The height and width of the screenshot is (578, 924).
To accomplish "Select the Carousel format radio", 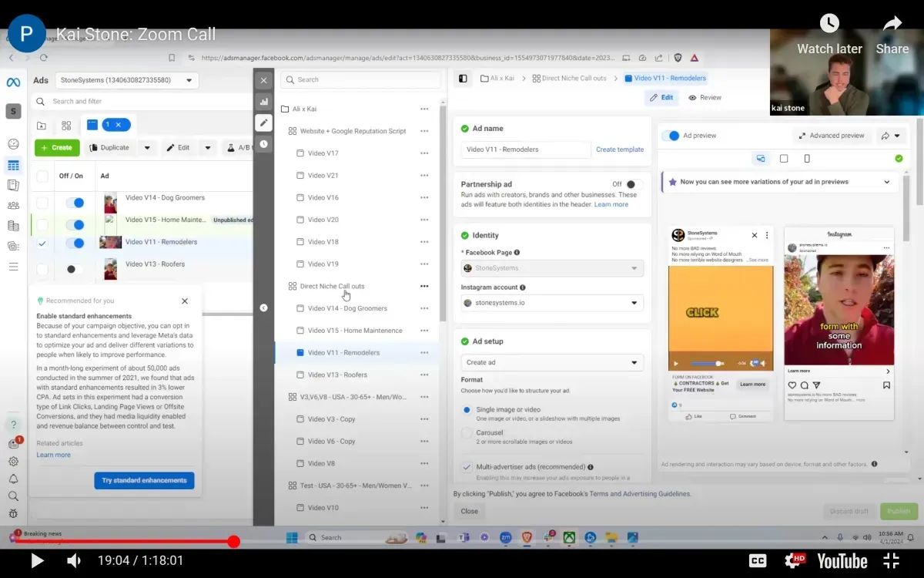I will click(467, 433).
